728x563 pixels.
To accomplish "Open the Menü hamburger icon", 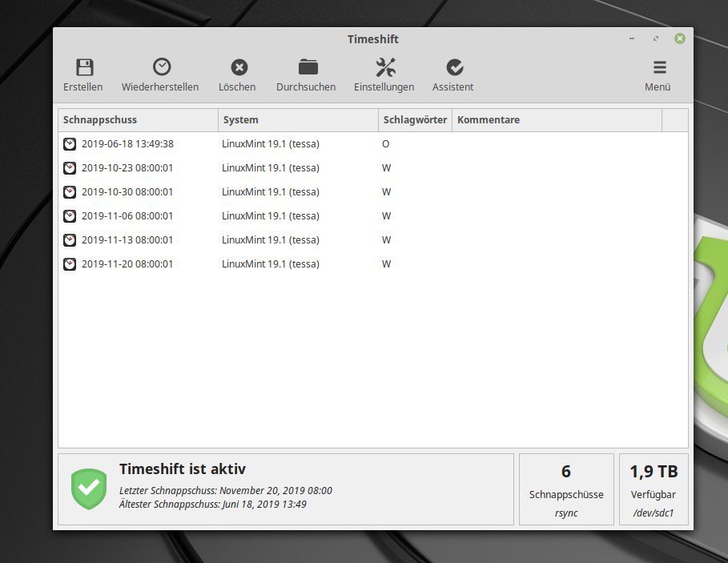I will pos(660,67).
